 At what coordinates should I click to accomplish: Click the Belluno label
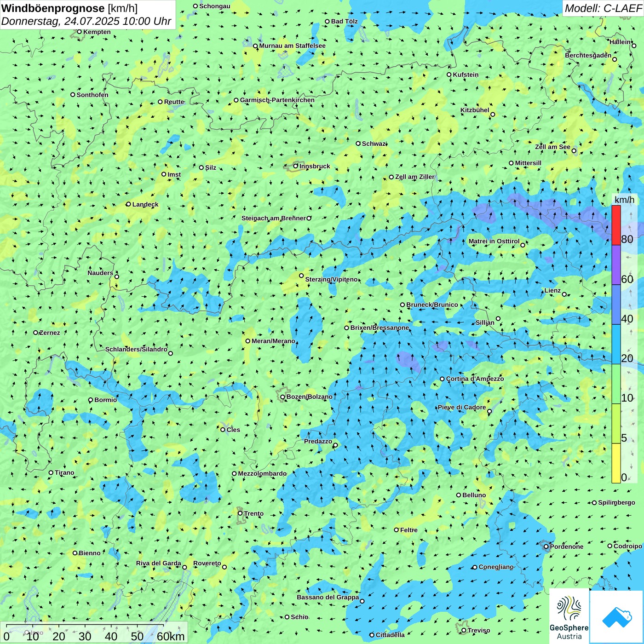[474, 495]
